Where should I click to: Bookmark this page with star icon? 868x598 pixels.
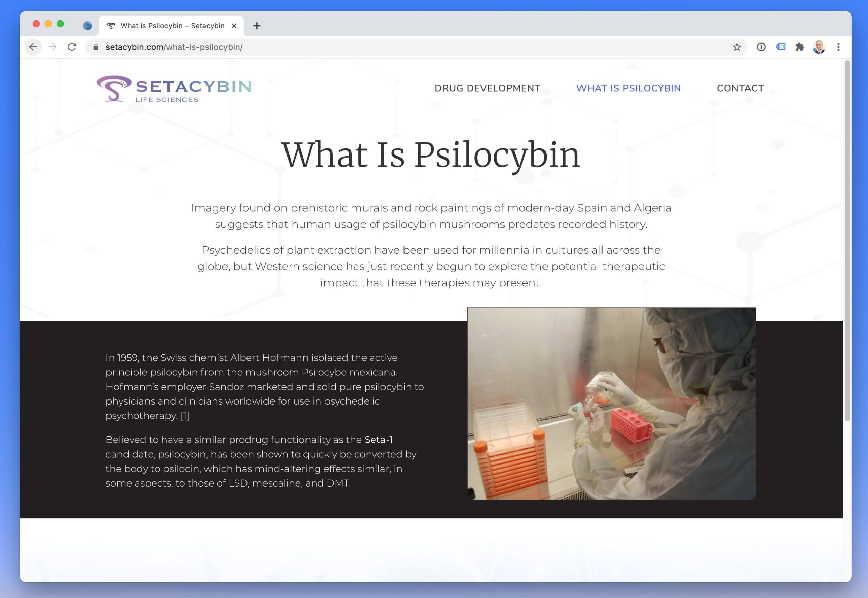(737, 47)
